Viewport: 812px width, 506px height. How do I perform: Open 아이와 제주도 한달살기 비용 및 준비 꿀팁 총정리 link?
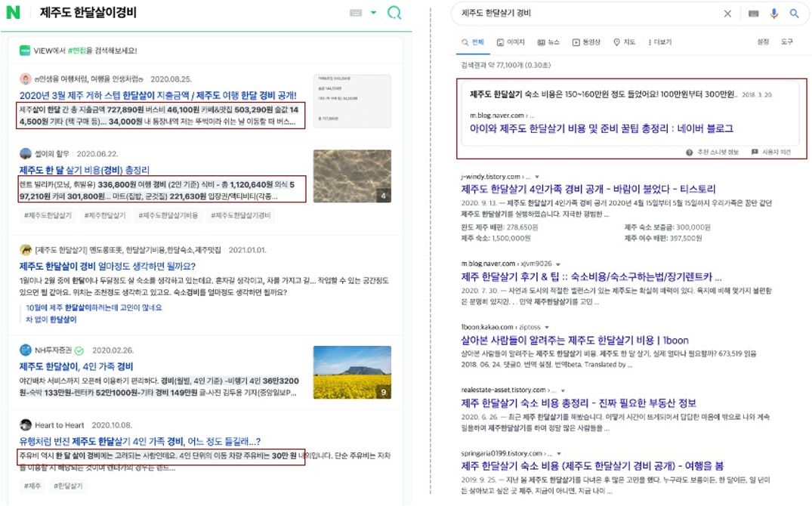[601, 128]
